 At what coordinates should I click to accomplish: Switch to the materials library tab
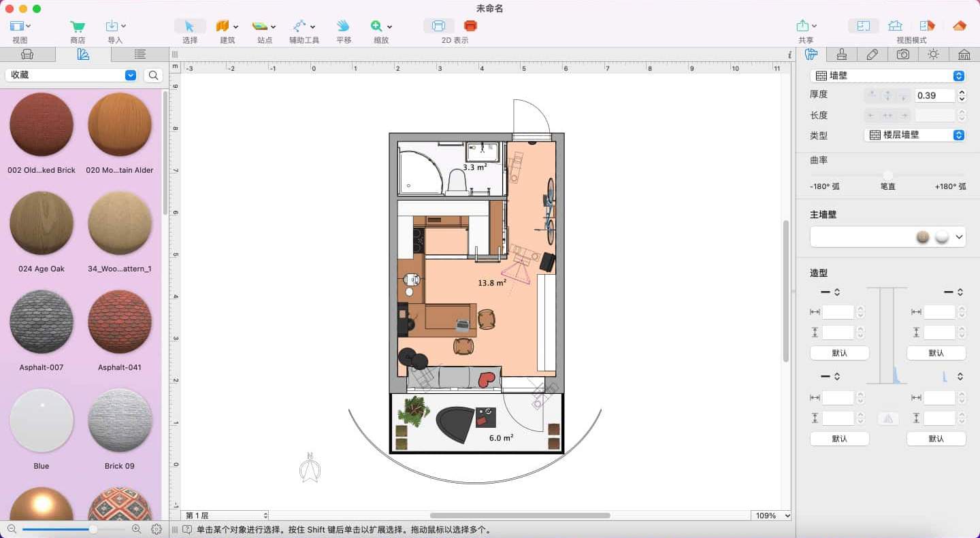(83, 54)
